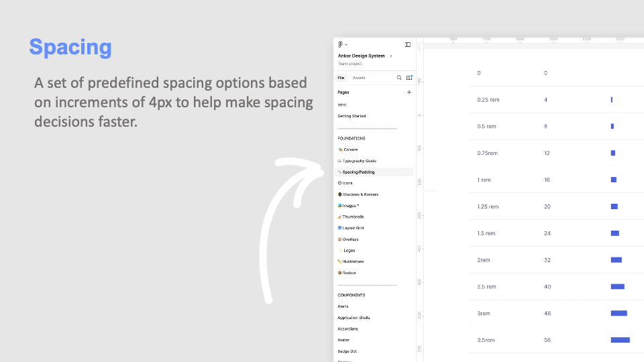Viewport: 644px width, 362px height.
Task: Click the 3.5rem blue spacing bar
Action: (620, 340)
